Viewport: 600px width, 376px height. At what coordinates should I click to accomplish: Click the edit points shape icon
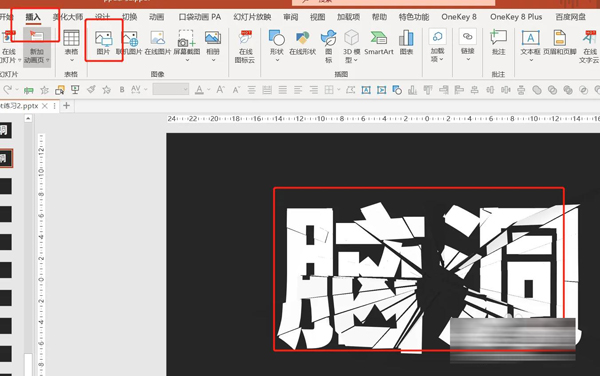[x=350, y=90]
